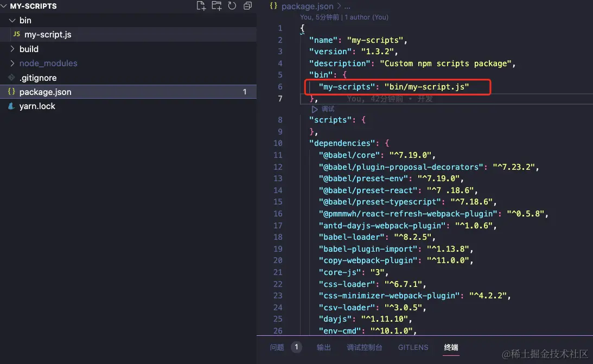Open my-script.js file
Screen dimensions: 593x364
click(x=48, y=34)
